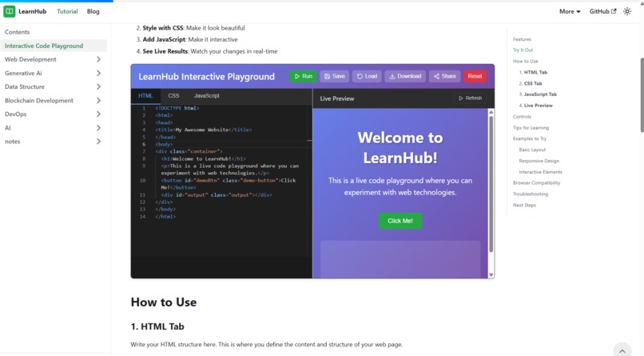Expand the AI sidebar chevron

98,128
